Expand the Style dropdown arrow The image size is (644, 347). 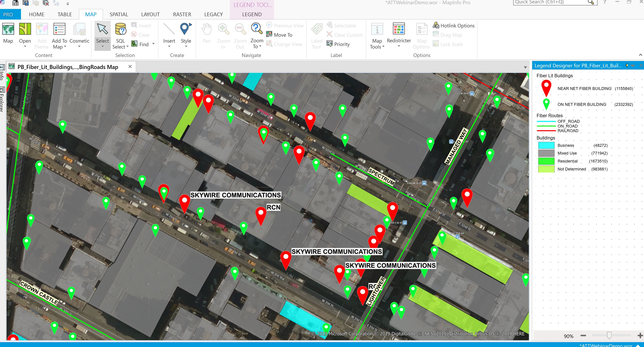pos(186,47)
